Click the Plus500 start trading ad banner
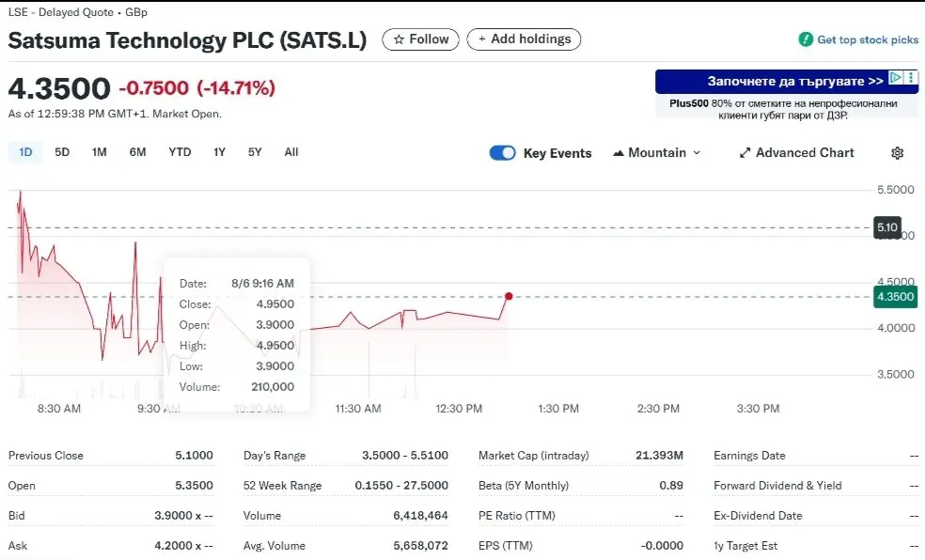The height and width of the screenshot is (560, 925). click(787, 82)
